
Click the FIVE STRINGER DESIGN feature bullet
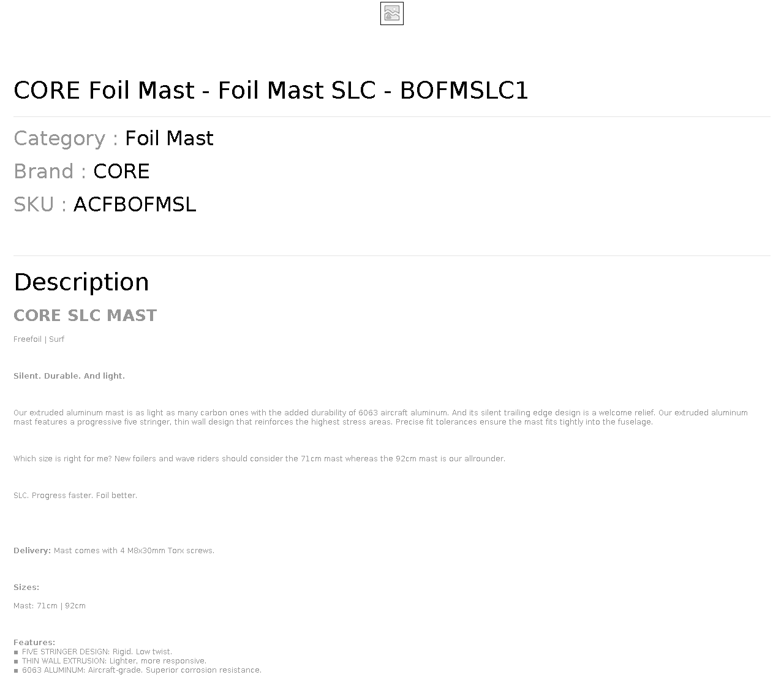click(x=93, y=652)
